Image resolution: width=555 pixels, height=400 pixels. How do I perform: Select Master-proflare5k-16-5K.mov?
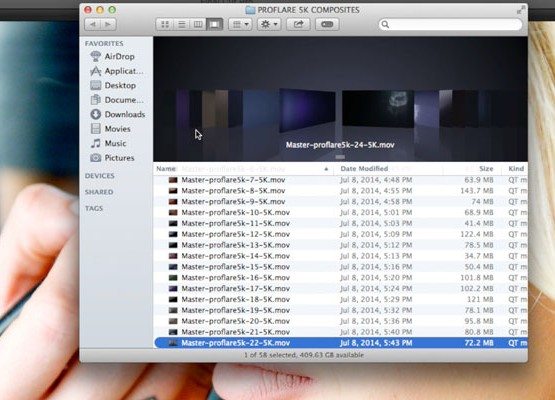[x=341, y=278]
